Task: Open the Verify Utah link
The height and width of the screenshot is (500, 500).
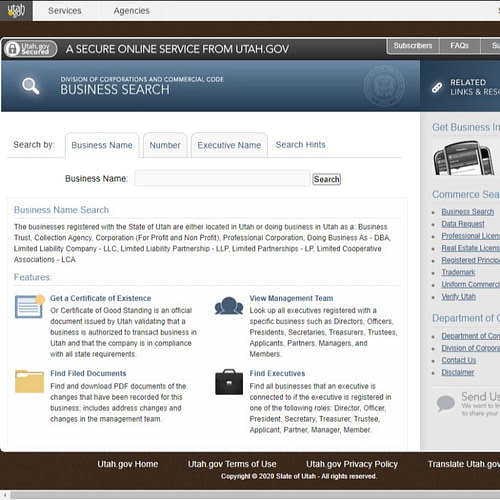Action: pos(458,297)
